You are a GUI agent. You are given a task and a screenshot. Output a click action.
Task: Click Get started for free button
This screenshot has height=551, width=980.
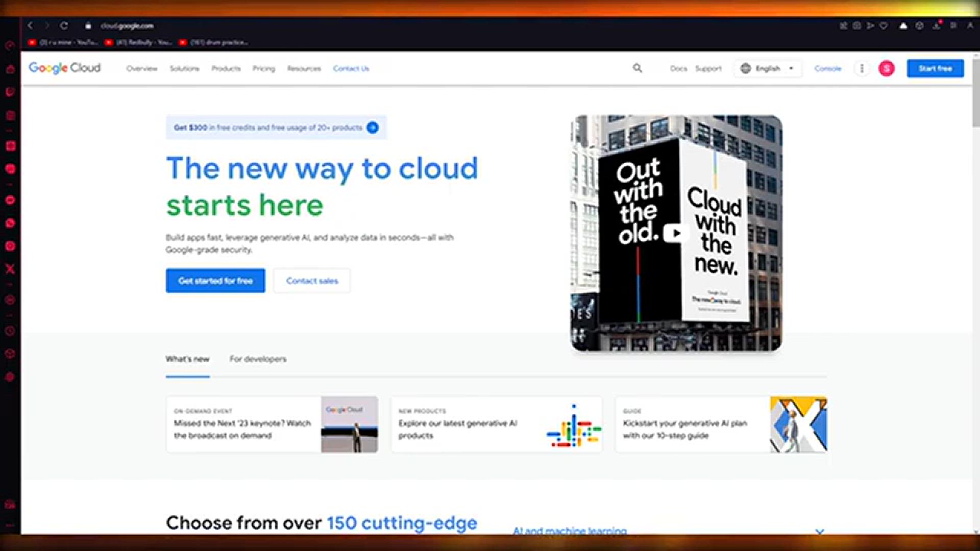click(x=215, y=281)
